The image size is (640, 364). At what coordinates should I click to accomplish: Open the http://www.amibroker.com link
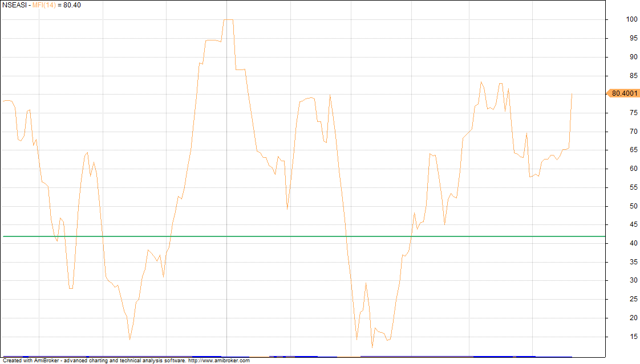click(x=219, y=361)
